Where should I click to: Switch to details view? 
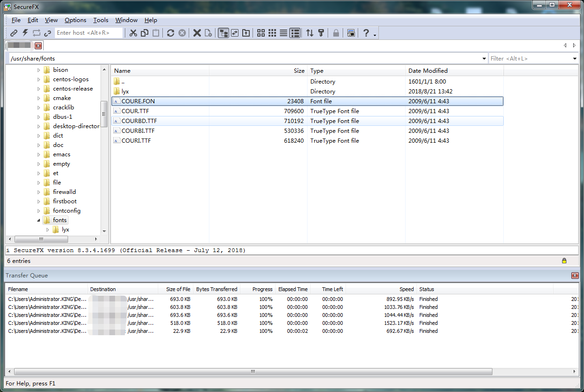click(x=295, y=33)
